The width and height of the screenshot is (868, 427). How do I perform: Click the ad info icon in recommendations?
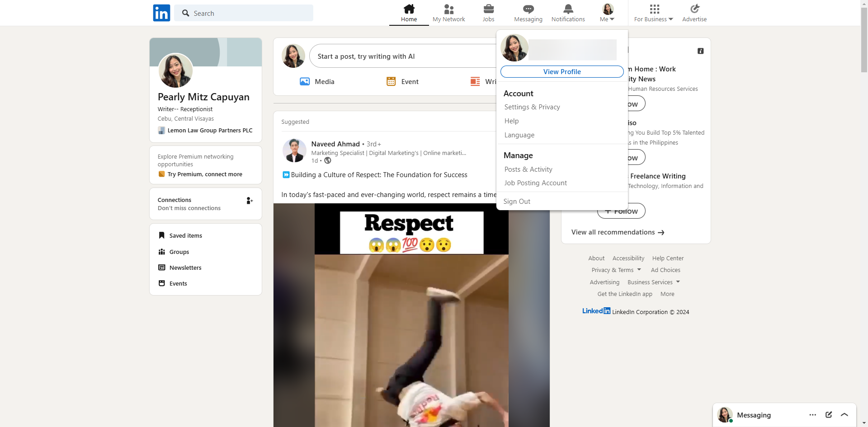point(700,51)
